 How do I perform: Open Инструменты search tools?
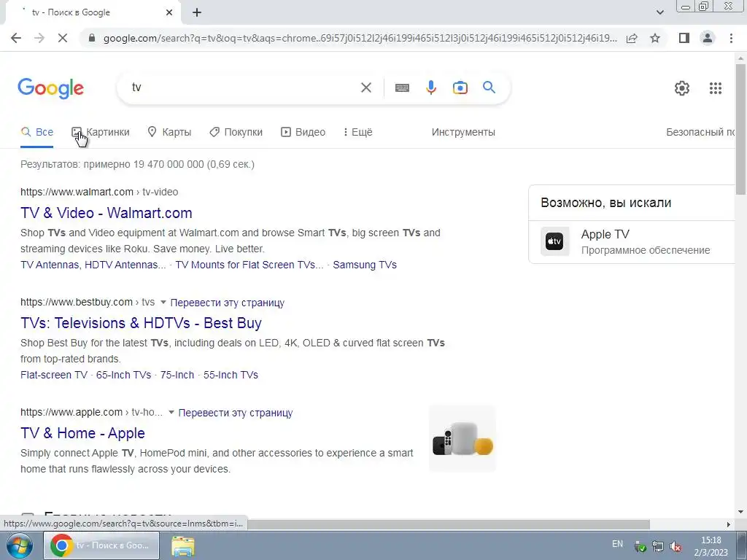click(463, 133)
